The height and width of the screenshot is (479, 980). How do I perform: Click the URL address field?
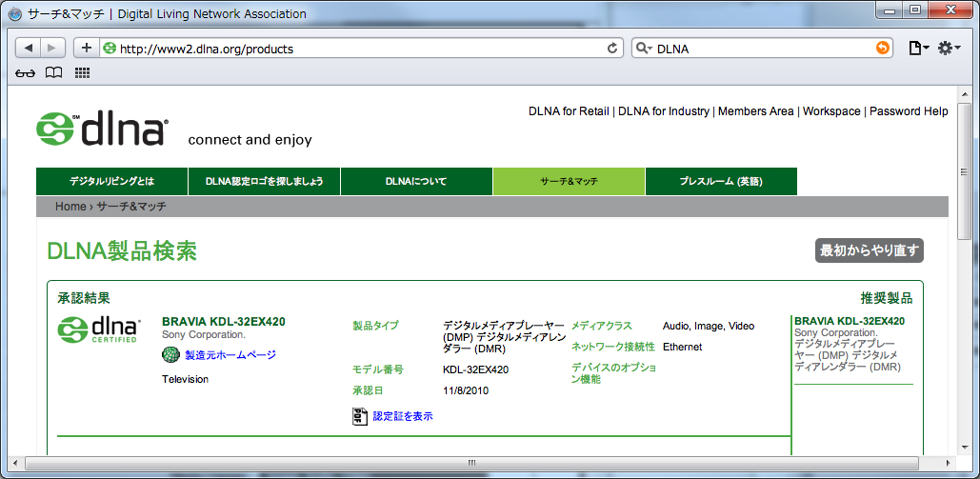click(361, 49)
